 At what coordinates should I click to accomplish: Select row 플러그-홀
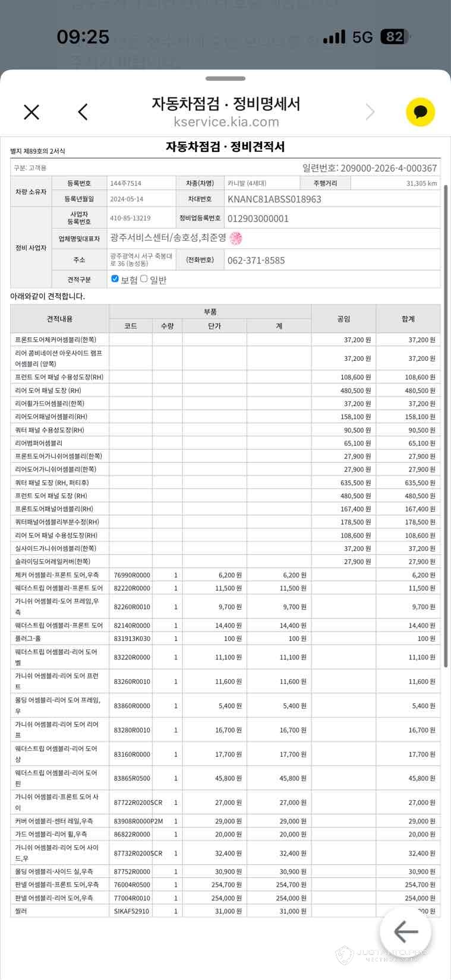(225, 639)
